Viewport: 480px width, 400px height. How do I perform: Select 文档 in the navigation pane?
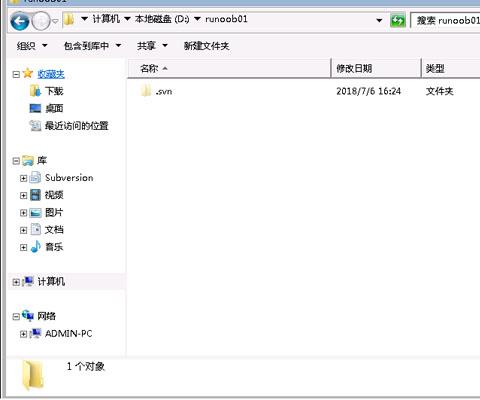pos(54,229)
